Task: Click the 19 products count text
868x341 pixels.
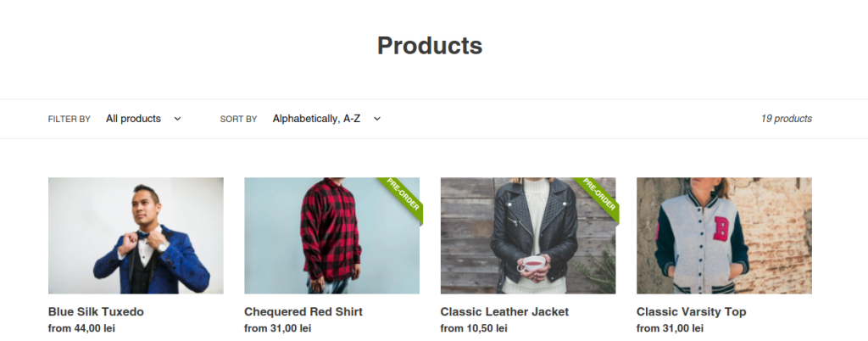Action: 786,119
